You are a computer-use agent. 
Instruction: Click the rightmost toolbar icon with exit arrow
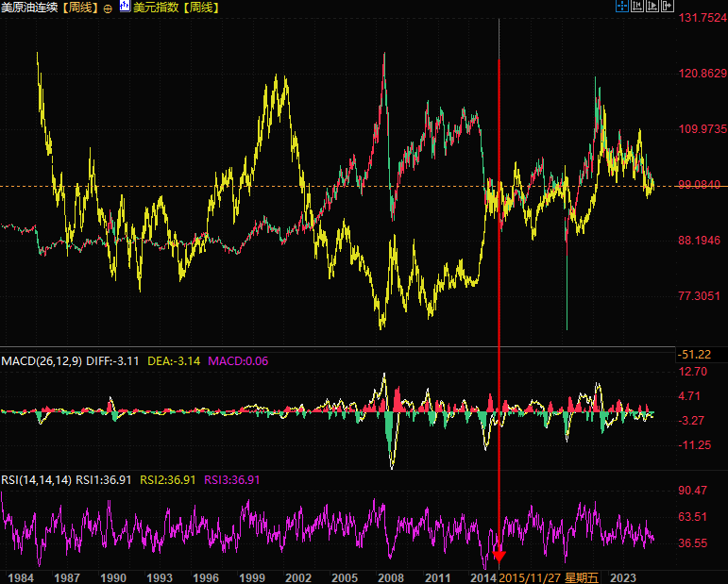click(x=668, y=8)
